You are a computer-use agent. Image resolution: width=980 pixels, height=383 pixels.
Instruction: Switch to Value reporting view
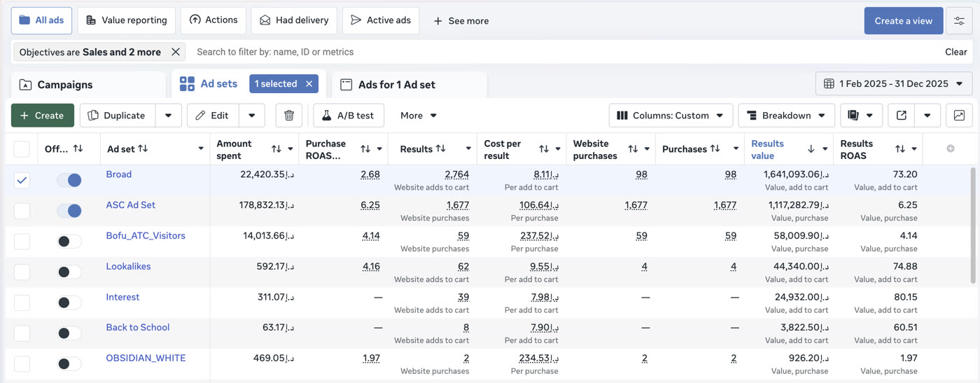pos(127,20)
